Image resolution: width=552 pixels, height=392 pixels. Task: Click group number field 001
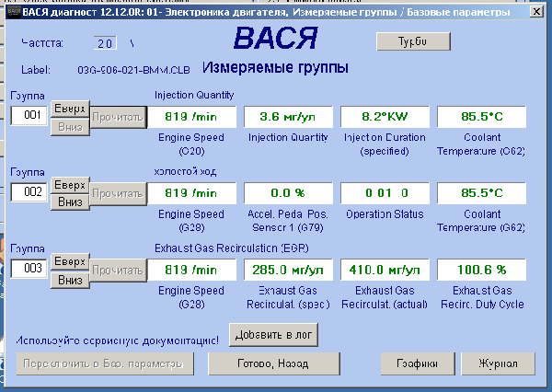[x=29, y=115]
